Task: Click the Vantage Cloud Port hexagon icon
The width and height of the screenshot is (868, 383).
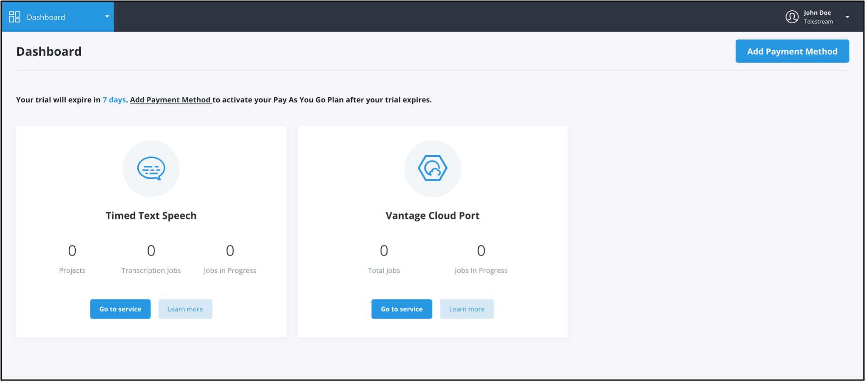Action: pos(433,168)
